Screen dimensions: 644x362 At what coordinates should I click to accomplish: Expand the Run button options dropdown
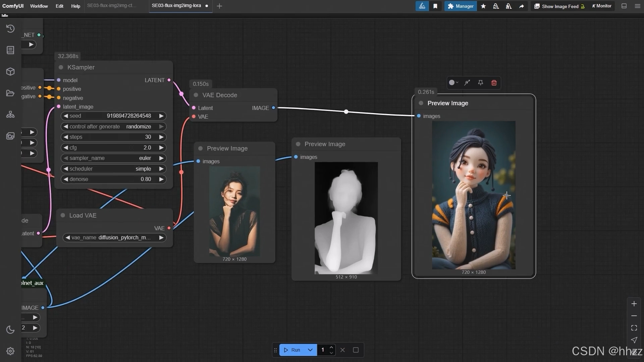310,350
